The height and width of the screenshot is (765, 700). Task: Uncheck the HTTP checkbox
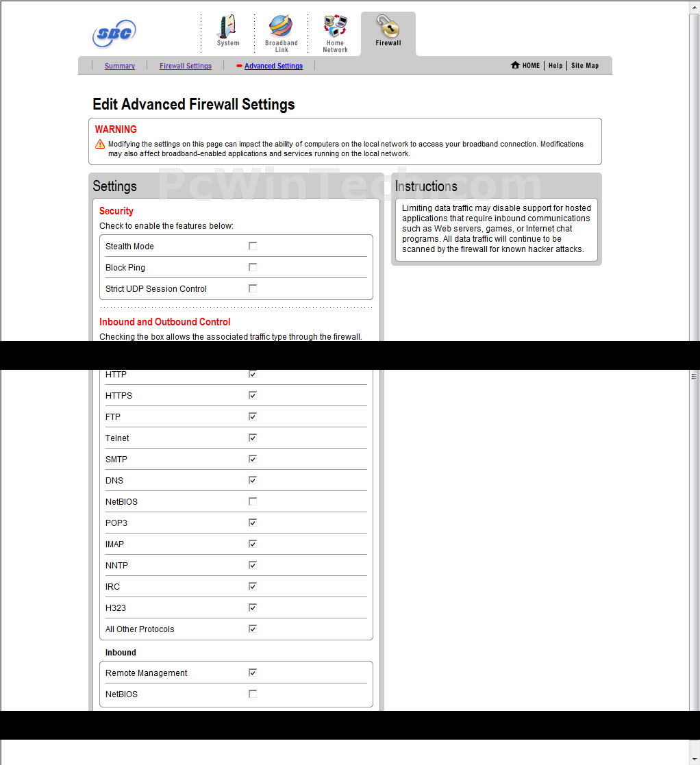pyautogui.click(x=253, y=374)
